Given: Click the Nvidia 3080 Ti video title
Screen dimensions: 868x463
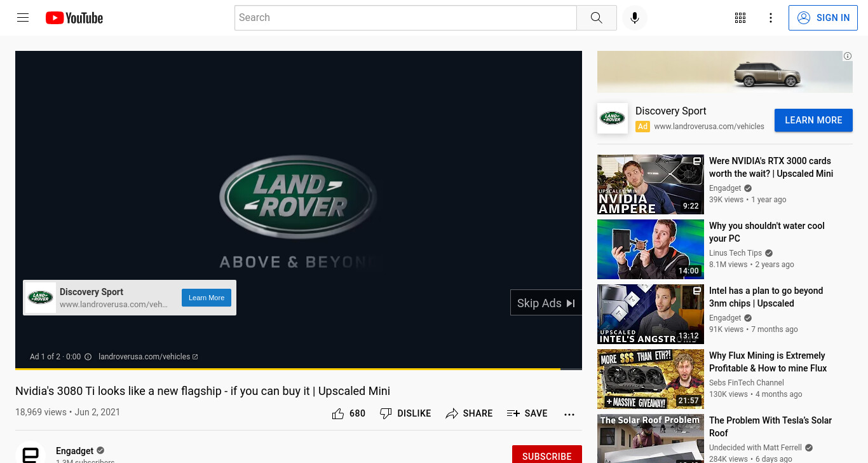Looking at the screenshot, I should point(203,391).
